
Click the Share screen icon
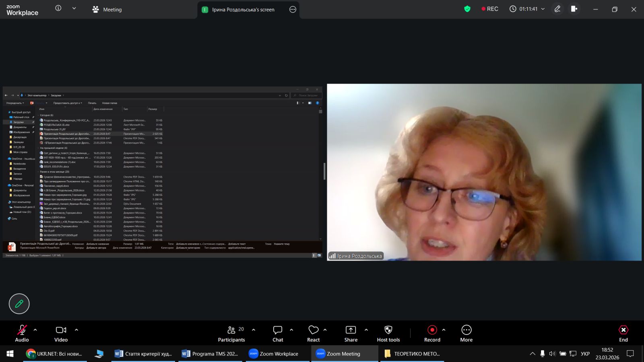click(351, 330)
